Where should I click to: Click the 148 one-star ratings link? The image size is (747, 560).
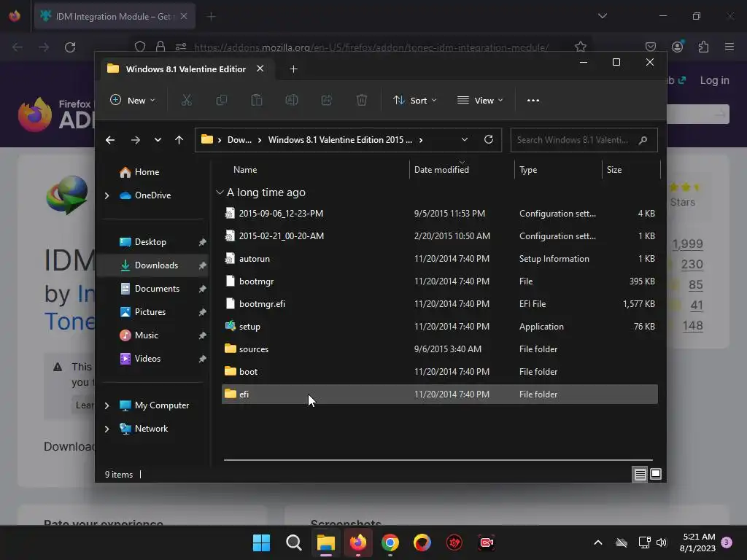[693, 326]
